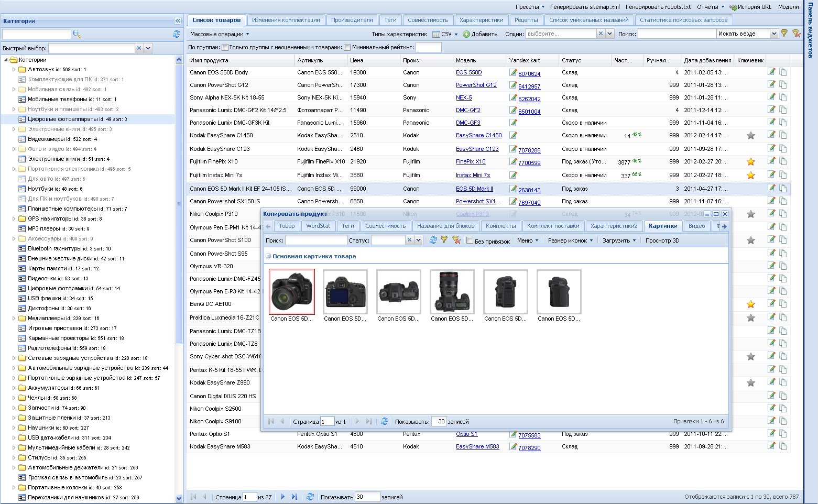Screen dimensions: 818x504
Task: Collapse the Категории side panel
Action: [x=178, y=21]
